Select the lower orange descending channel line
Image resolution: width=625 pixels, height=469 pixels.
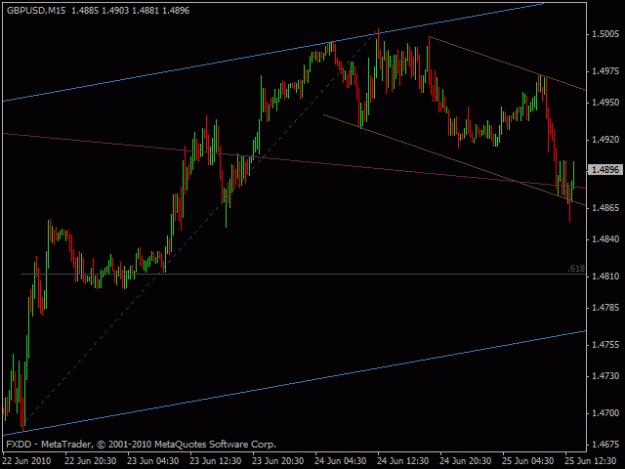pyautogui.click(x=454, y=161)
